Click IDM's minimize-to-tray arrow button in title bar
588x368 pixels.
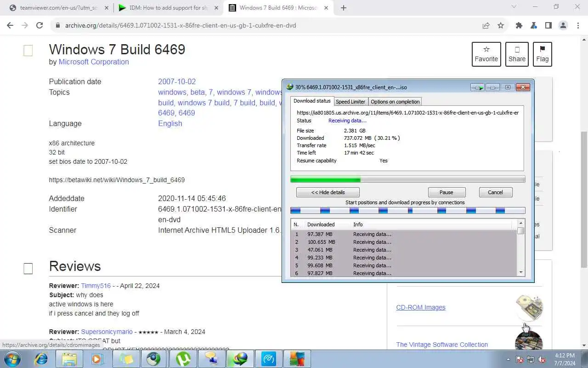(477, 87)
